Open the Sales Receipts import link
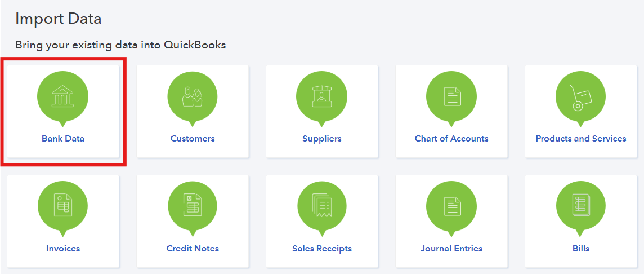Image resolution: width=644 pixels, height=274 pixels. 322,248
